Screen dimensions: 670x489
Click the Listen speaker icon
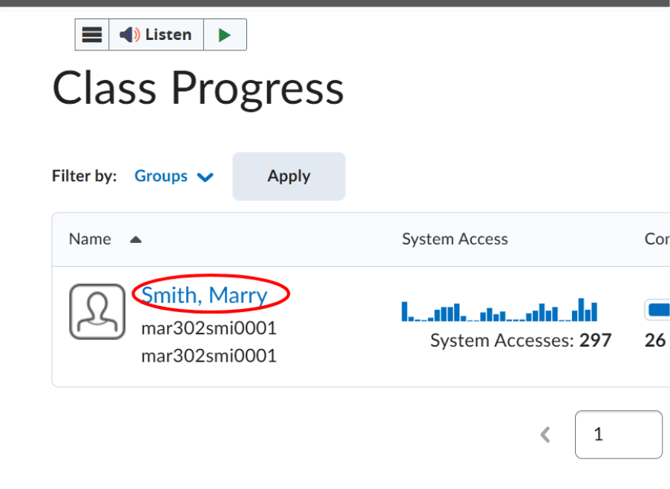129,35
